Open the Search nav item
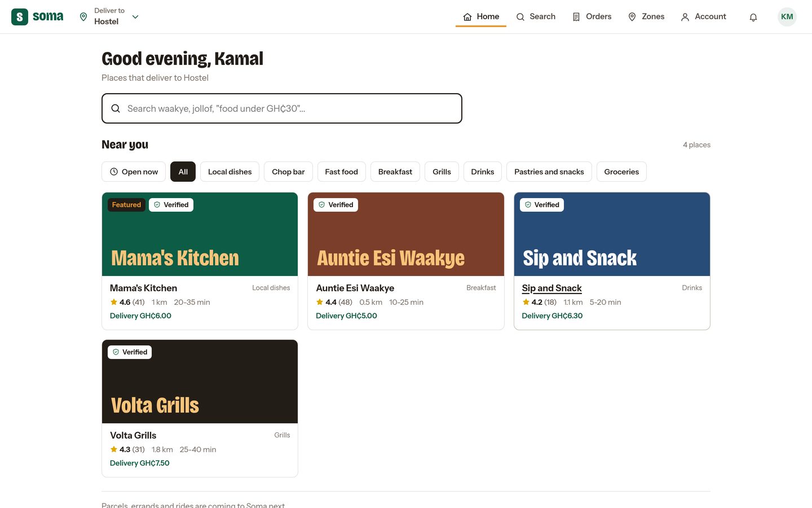 536,17
